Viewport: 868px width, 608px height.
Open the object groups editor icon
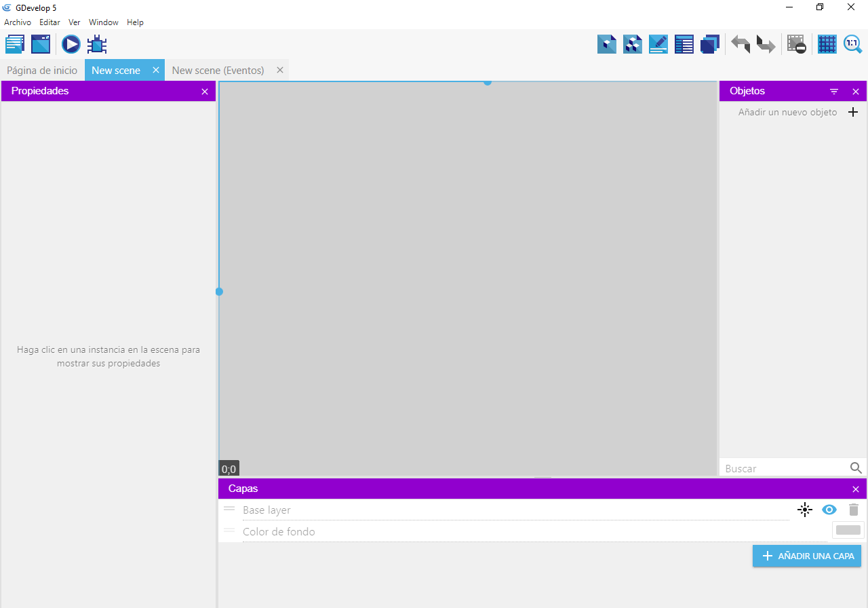632,45
